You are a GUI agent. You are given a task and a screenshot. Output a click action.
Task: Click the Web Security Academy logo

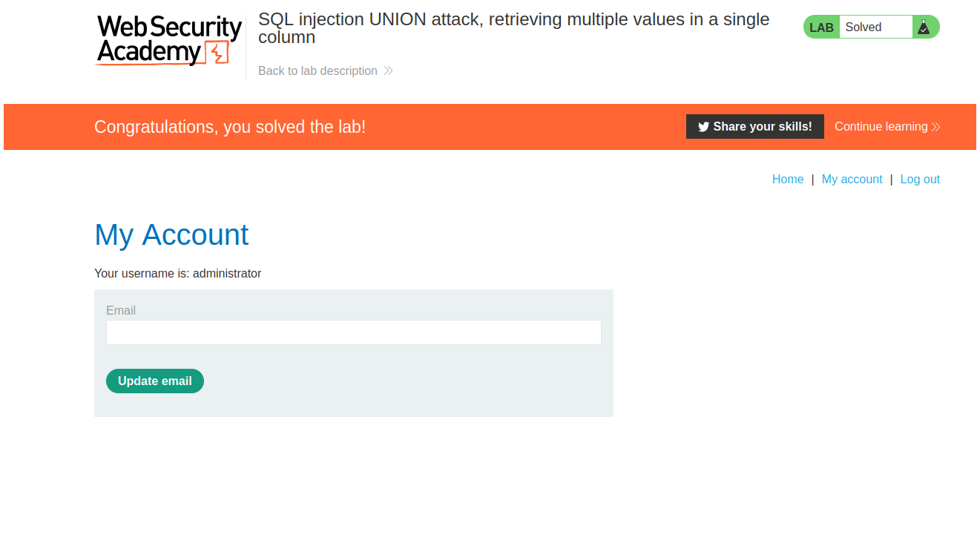169,41
